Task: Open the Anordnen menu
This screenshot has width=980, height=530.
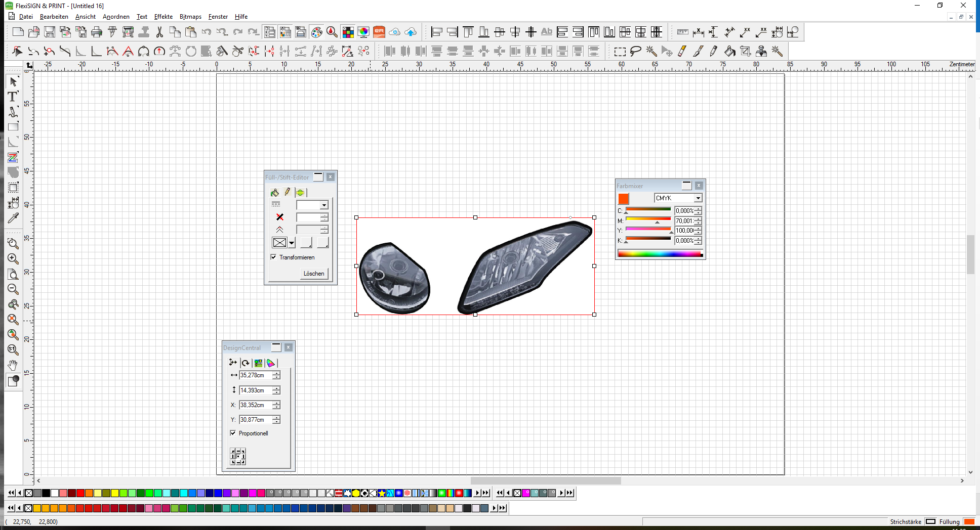Action: (116, 17)
